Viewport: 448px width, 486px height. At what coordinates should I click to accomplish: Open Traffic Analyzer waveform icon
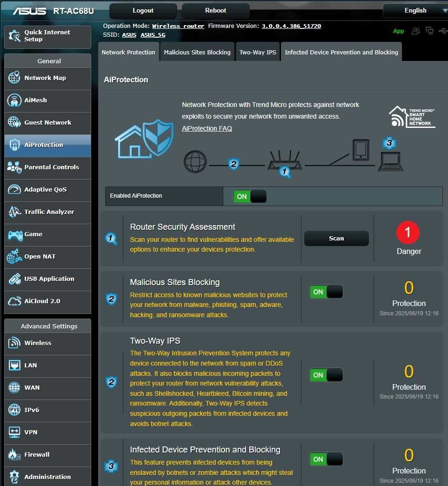[x=14, y=212]
